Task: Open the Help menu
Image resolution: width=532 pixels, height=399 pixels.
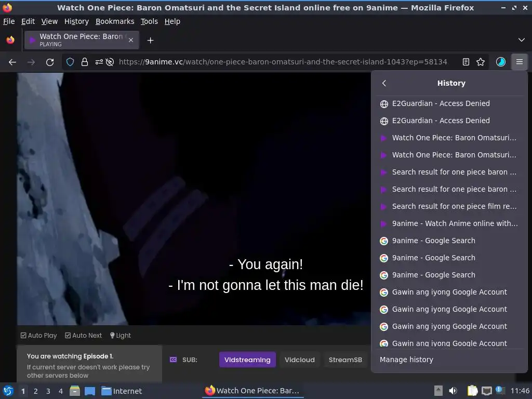Action: click(172, 21)
